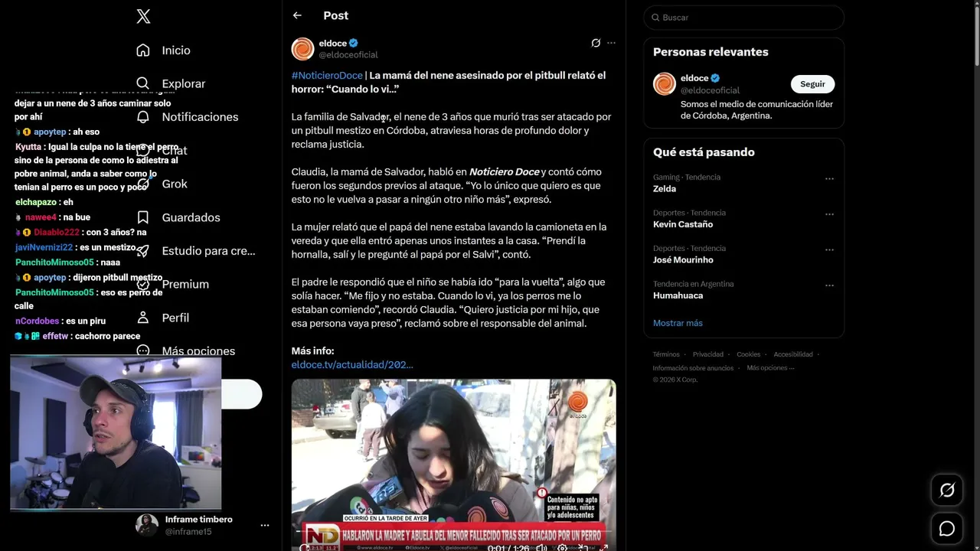980x551 pixels.
Task: Open the #NoticieroDoce hashtag
Action: click(x=327, y=76)
